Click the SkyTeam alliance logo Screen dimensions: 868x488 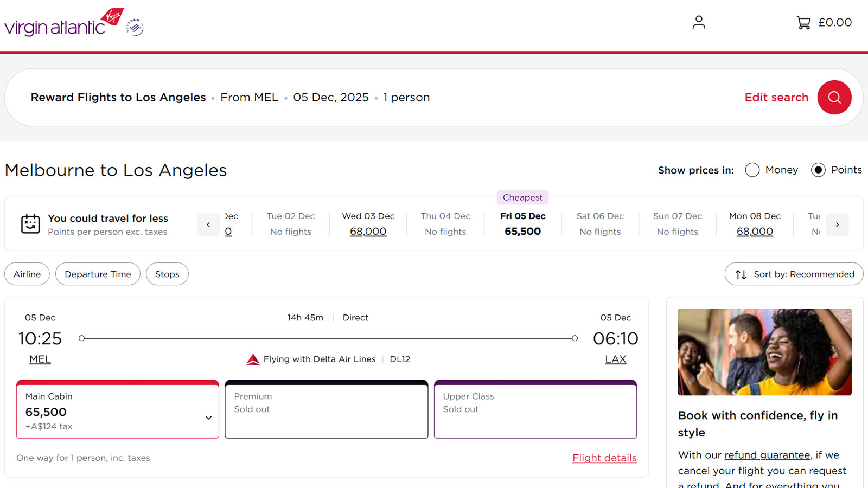pyautogui.click(x=135, y=27)
